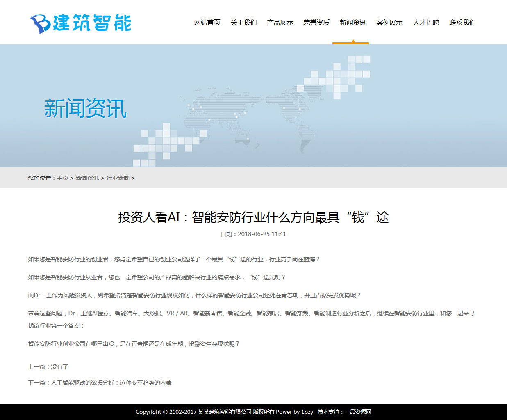Image resolution: width=507 pixels, height=420 pixels.
Task: Select 荣誉资质 in the navigation bar
Action: click(316, 23)
